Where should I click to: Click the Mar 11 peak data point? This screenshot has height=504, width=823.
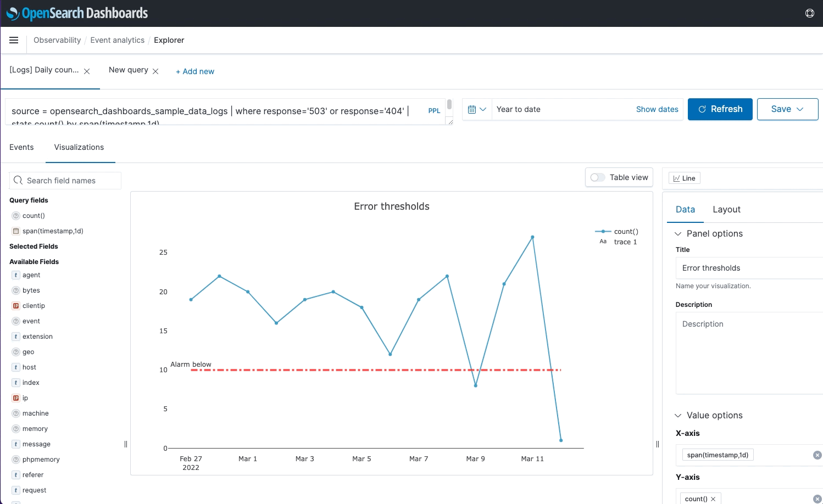532,237
